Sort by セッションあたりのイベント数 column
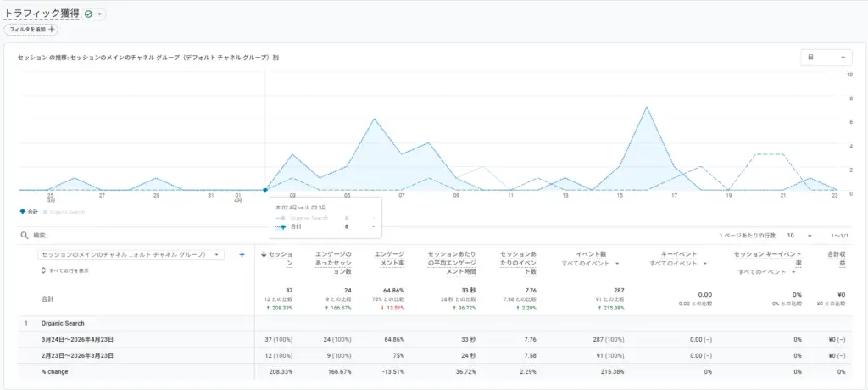Viewport: 868px width, 390px height. pyautogui.click(x=518, y=263)
